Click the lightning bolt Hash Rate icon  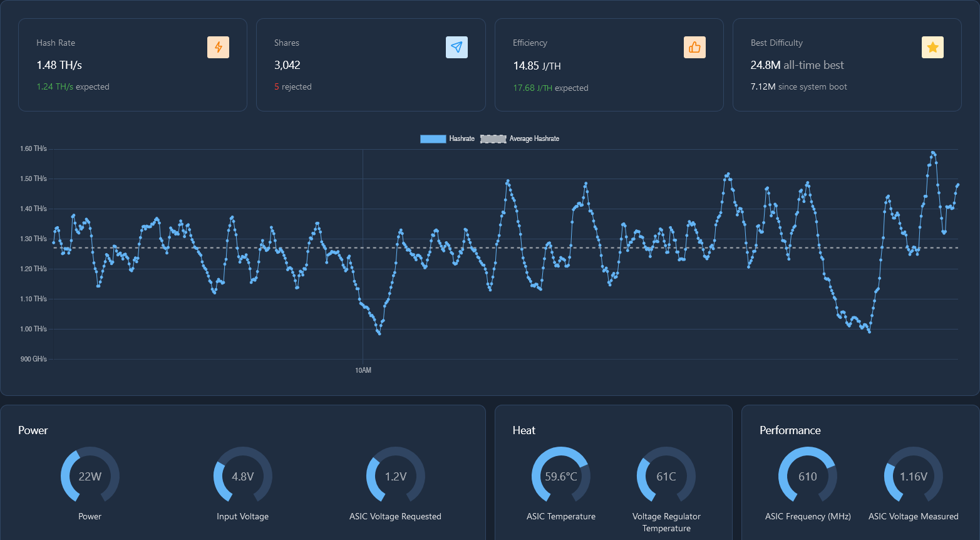click(x=218, y=48)
